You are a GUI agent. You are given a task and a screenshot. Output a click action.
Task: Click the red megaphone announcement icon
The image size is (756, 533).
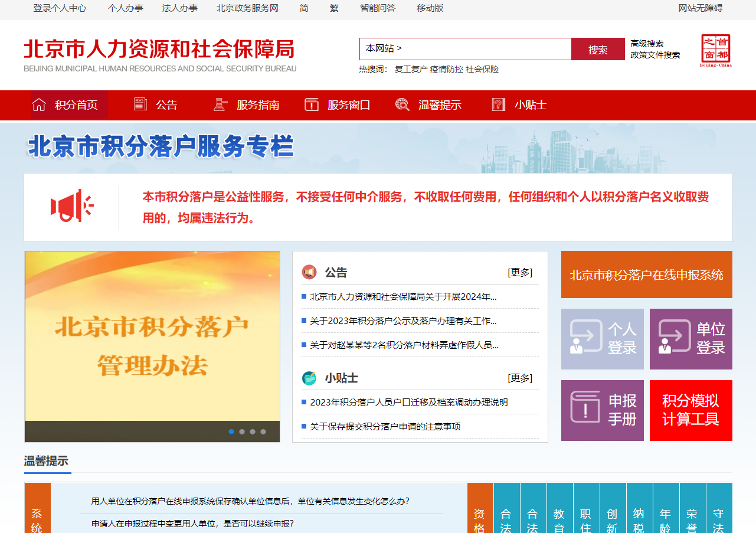tap(72, 206)
